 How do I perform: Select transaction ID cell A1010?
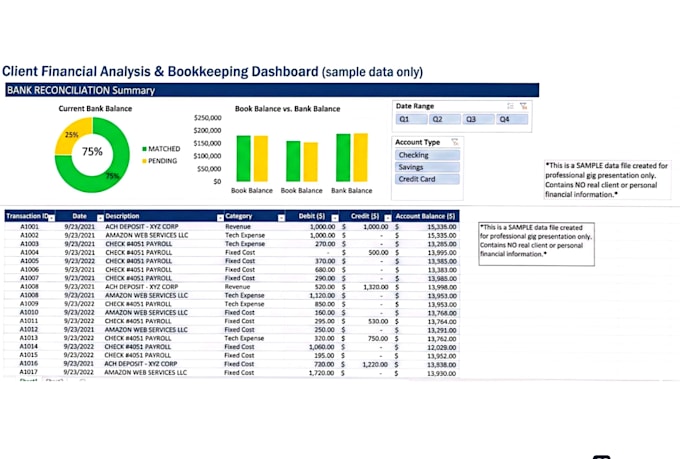[29, 312]
